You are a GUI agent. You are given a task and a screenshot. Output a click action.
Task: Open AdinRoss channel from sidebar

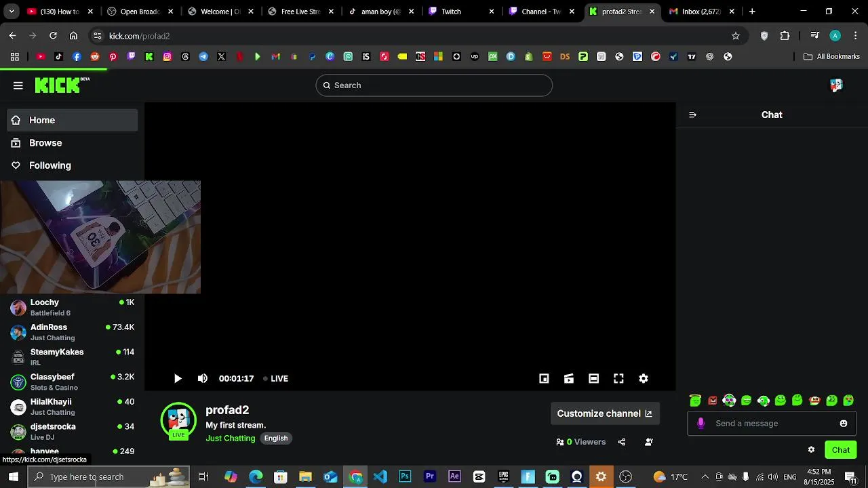(x=73, y=332)
